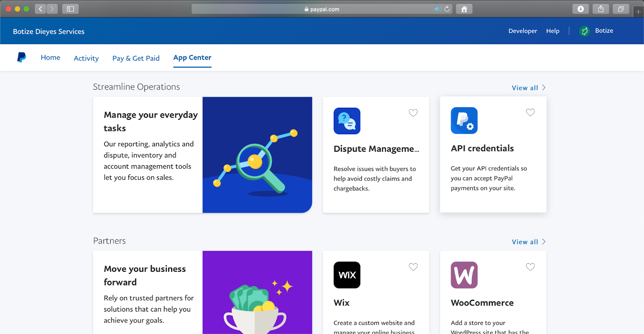Go back with Safari's back arrow
The height and width of the screenshot is (334, 644).
tap(40, 9)
